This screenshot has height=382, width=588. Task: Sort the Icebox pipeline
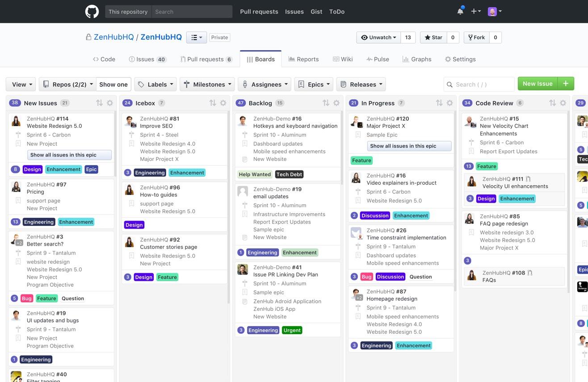click(x=213, y=103)
